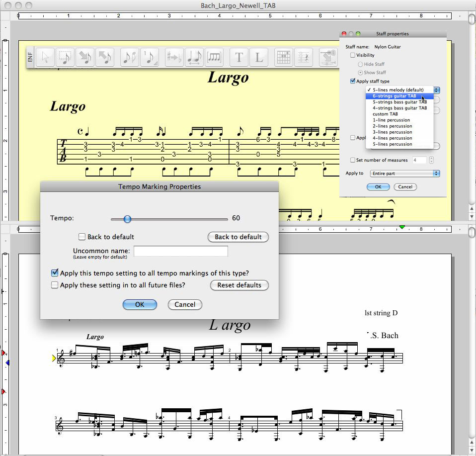476x456 pixels.
Task: Choose 5-lines percussion option
Action: click(399, 144)
